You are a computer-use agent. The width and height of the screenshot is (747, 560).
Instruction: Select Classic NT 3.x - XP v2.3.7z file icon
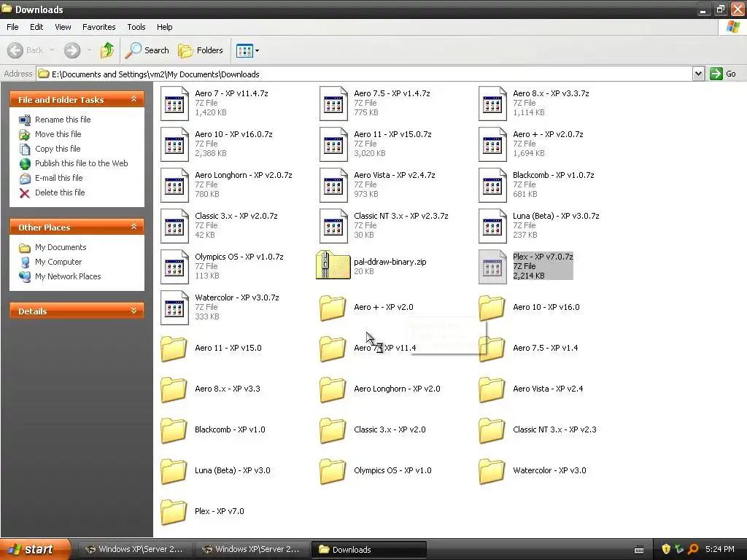(x=333, y=226)
